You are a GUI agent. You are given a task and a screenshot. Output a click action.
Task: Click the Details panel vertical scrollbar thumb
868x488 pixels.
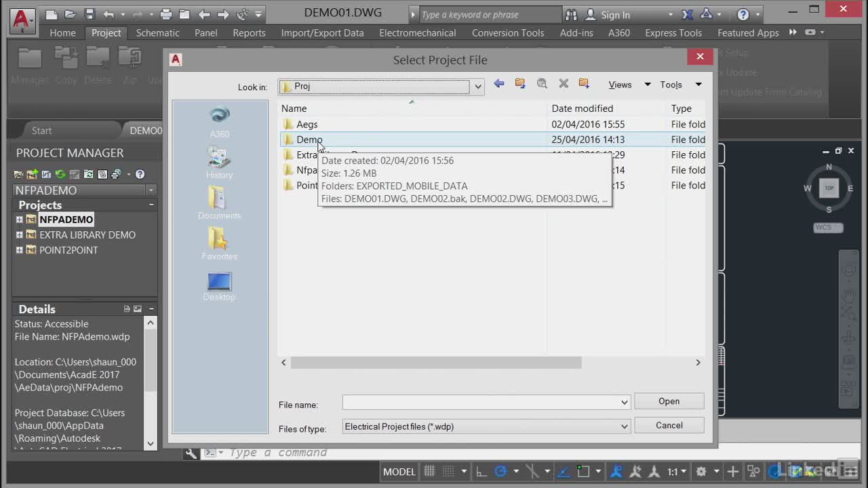point(151,359)
